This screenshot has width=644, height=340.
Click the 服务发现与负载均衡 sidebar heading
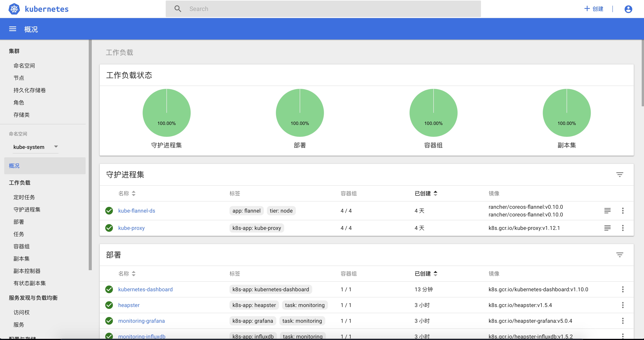click(33, 298)
